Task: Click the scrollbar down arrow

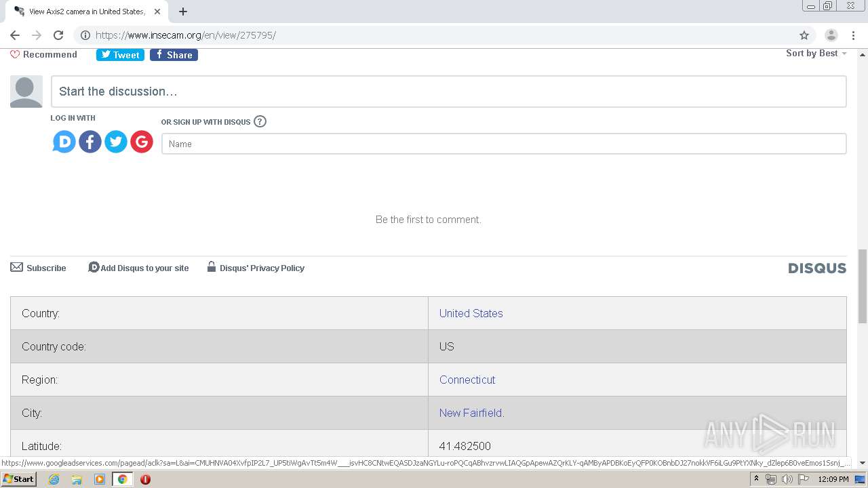Action: point(862,463)
